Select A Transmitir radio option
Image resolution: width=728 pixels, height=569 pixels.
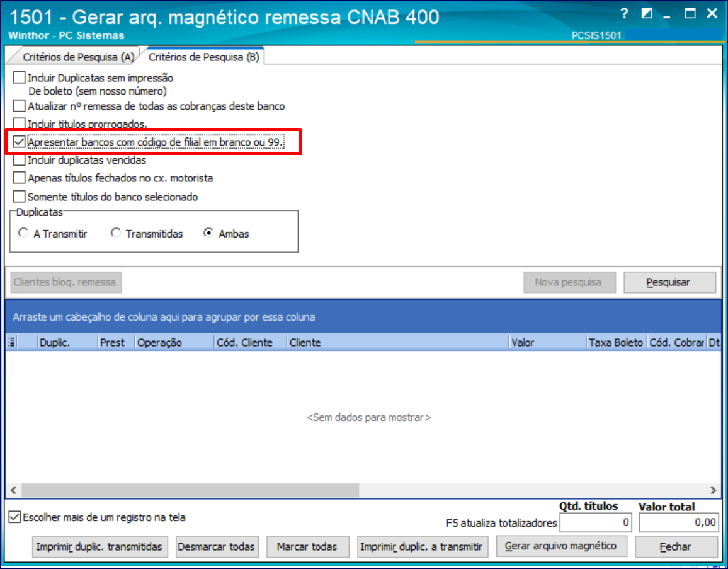tap(23, 233)
